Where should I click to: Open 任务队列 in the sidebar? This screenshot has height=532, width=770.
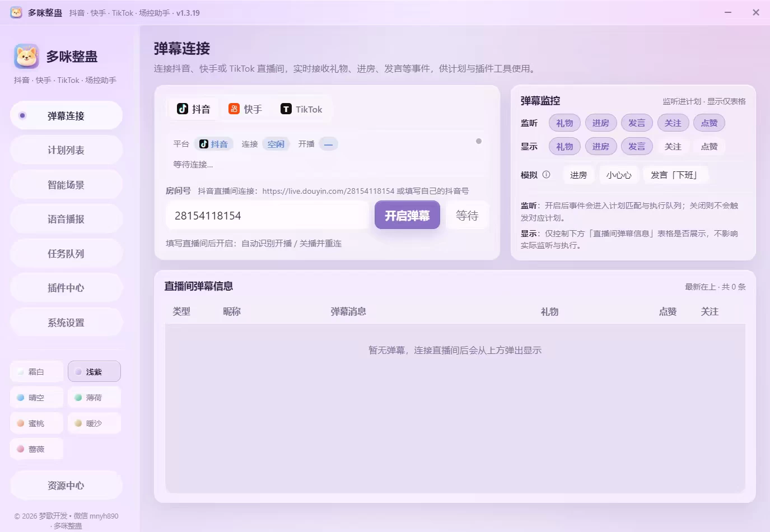[x=66, y=254]
